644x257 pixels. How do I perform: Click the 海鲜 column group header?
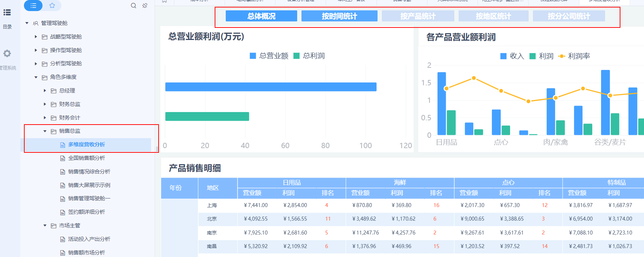click(400, 182)
